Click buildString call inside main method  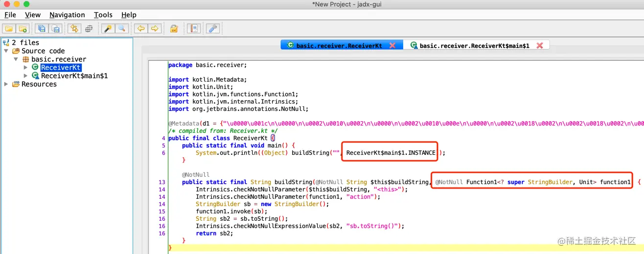pyautogui.click(x=311, y=153)
